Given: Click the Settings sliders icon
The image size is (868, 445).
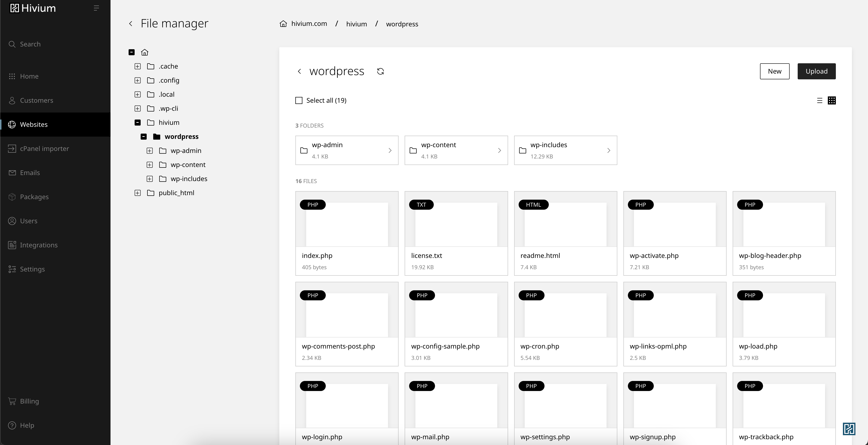Looking at the screenshot, I should click(x=12, y=269).
